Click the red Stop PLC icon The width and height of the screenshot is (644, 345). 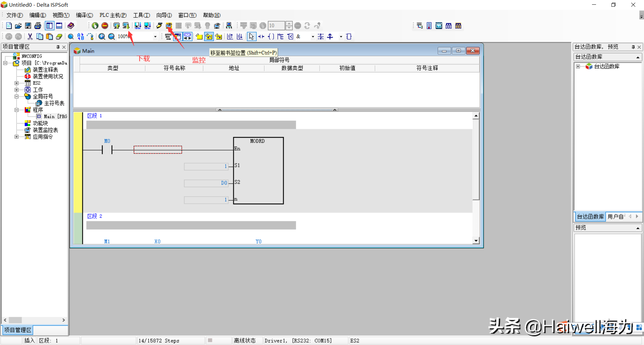pos(105,26)
